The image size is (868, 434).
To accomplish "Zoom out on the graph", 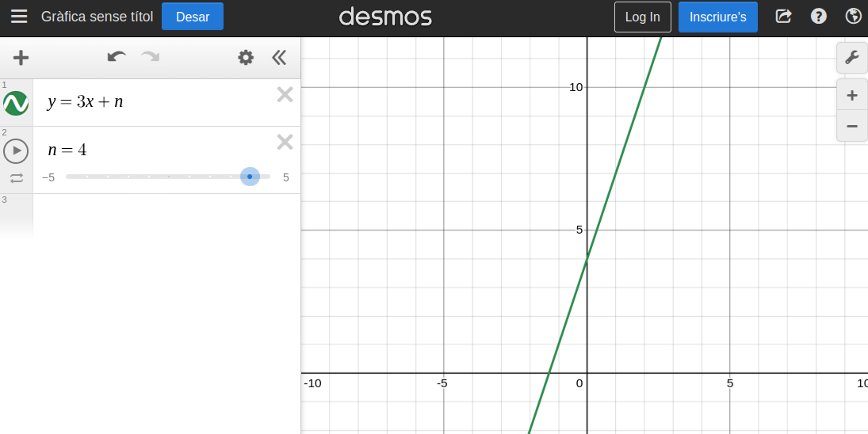I will pos(852,126).
